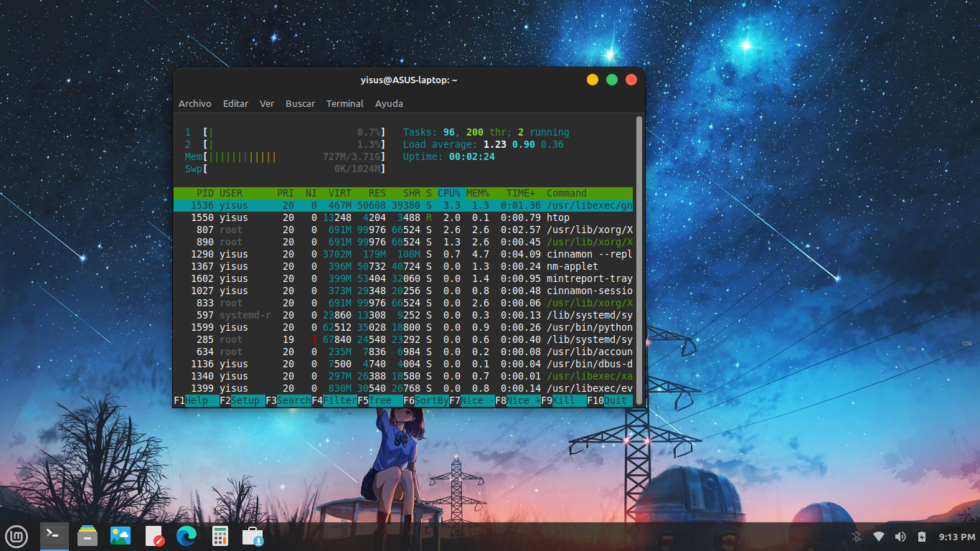Open the Software Manager taskbar icon
This screenshot has height=551, width=980.
(x=253, y=536)
